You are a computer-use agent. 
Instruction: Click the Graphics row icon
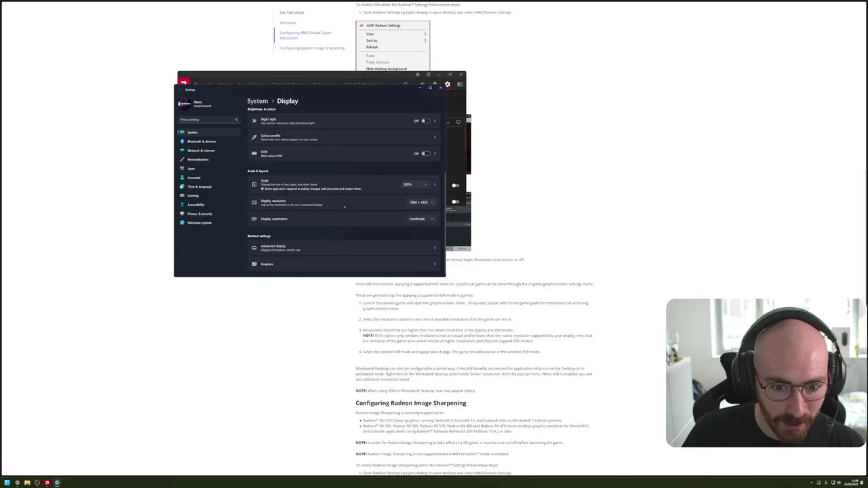click(254, 264)
